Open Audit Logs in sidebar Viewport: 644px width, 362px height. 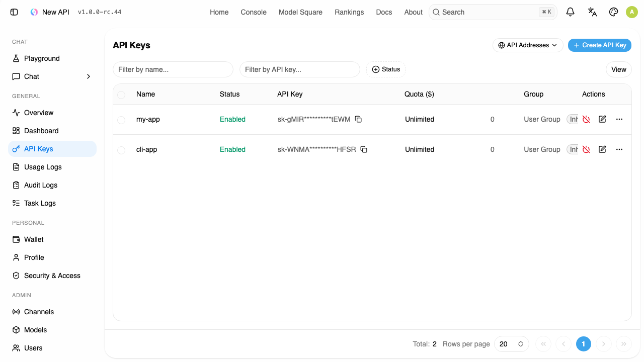tap(52, 185)
